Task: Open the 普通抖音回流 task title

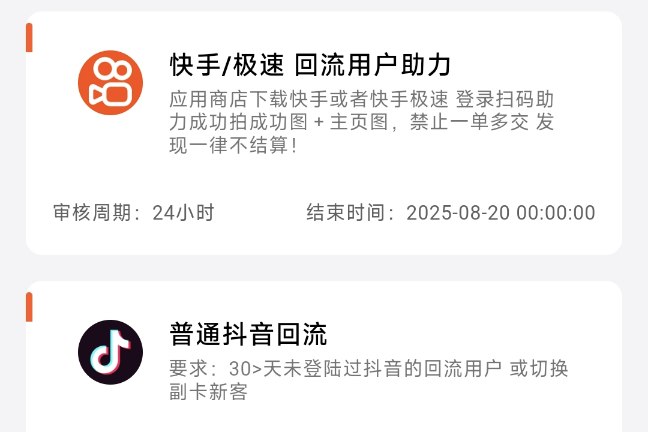Action: (x=248, y=334)
